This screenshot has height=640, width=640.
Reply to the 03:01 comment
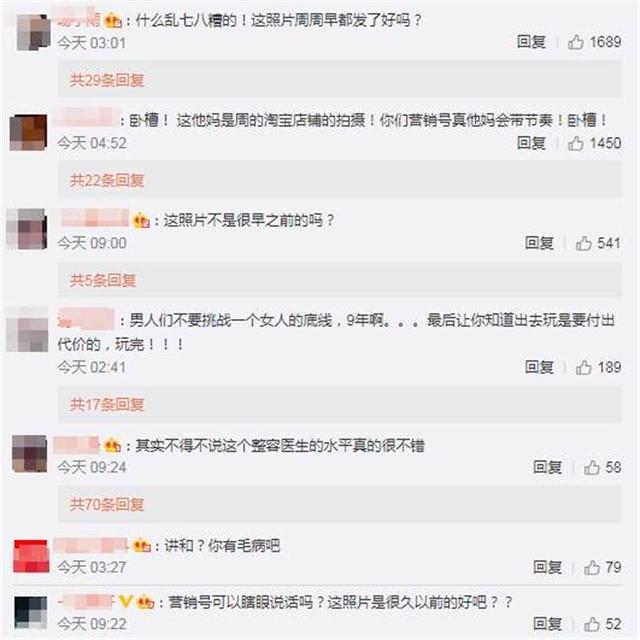click(531, 42)
